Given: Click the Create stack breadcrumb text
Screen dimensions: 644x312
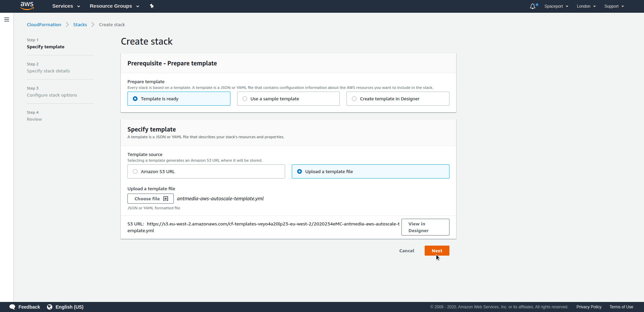Looking at the screenshot, I should 112,24.
